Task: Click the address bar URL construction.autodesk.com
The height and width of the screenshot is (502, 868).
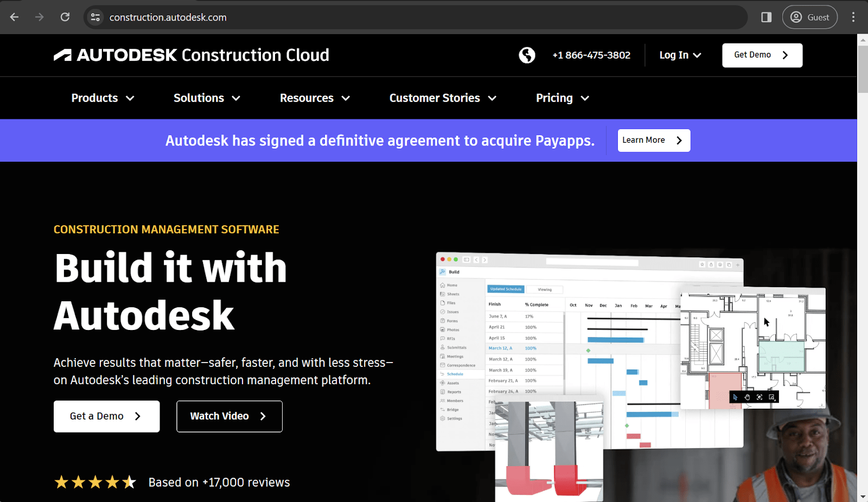Action: pos(168,17)
